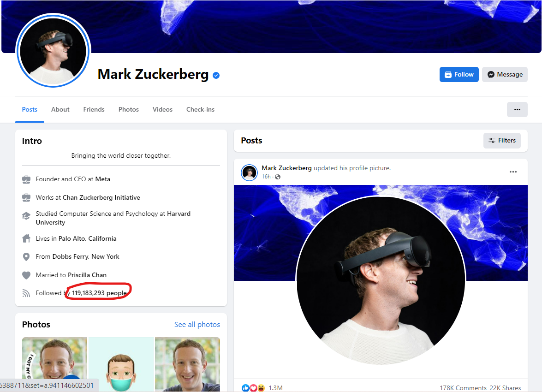Image resolution: width=542 pixels, height=392 pixels.
Task: Open the masked avatar photo thumbnail
Action: 120,364
